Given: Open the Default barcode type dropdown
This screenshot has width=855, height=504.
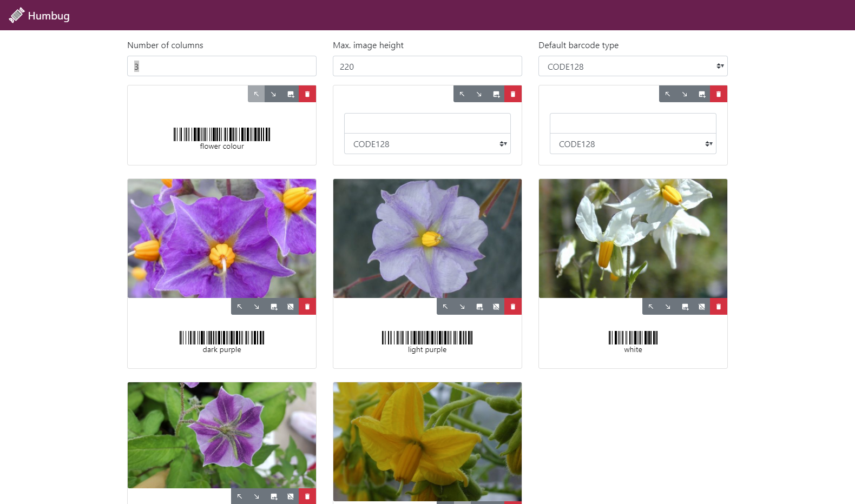Looking at the screenshot, I should [633, 67].
